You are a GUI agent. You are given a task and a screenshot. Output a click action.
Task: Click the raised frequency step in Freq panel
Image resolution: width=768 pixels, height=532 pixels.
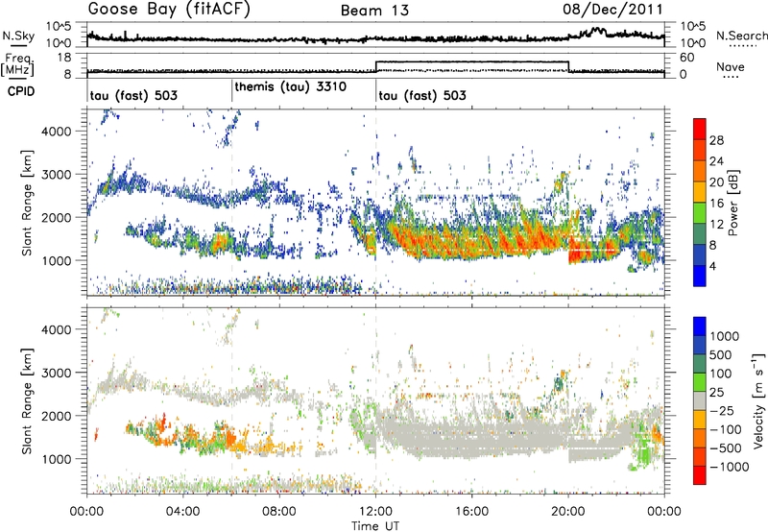(x=471, y=61)
